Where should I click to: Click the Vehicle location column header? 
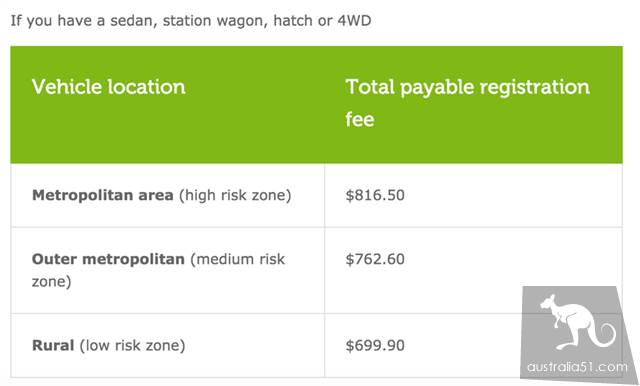pos(109,87)
